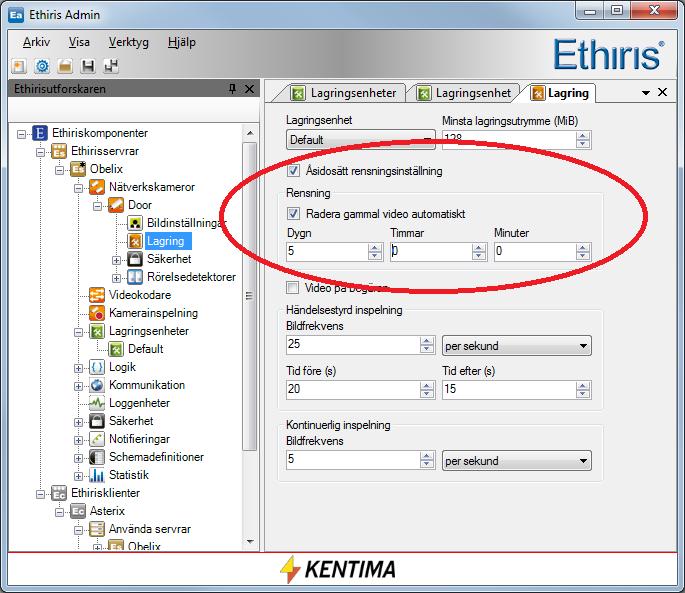Click the double floppy save-all toolbar icon

click(x=111, y=66)
